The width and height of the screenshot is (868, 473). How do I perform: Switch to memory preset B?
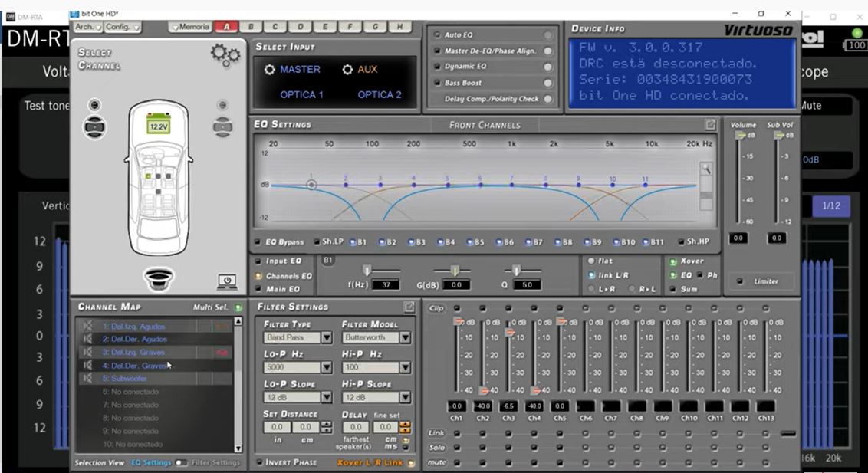(251, 27)
